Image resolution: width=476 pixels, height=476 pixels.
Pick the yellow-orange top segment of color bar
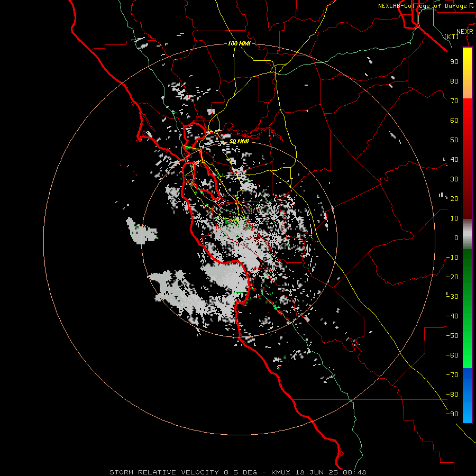point(467,73)
